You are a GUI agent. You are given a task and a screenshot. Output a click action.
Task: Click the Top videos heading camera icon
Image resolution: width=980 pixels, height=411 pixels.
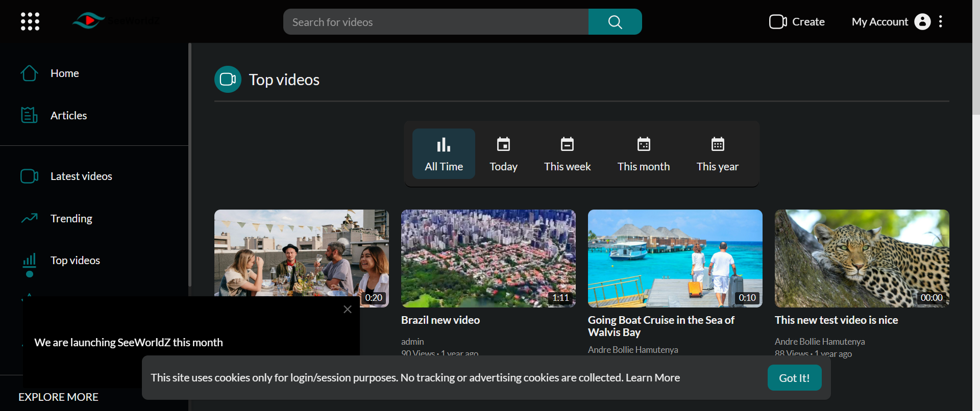[x=228, y=80]
